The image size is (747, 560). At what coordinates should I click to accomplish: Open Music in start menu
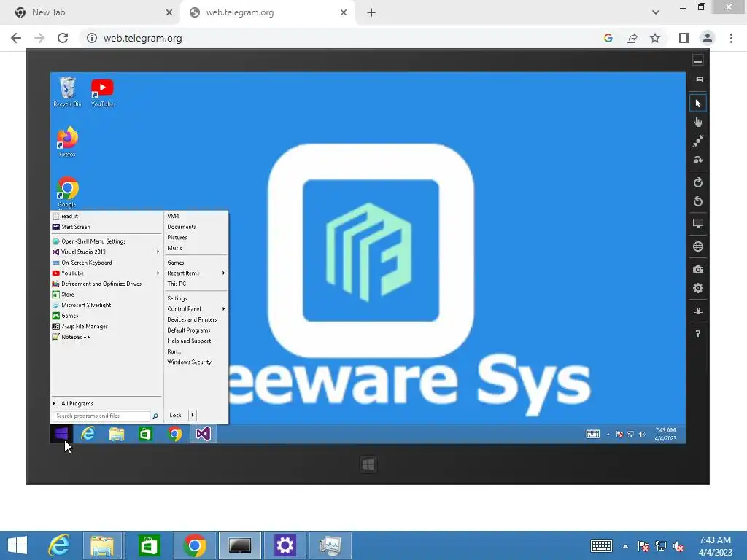(x=175, y=248)
